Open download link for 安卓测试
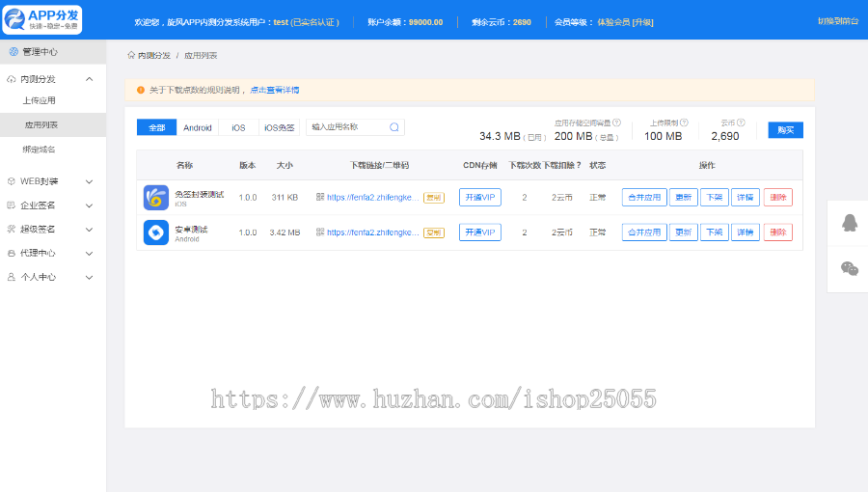 coord(372,232)
